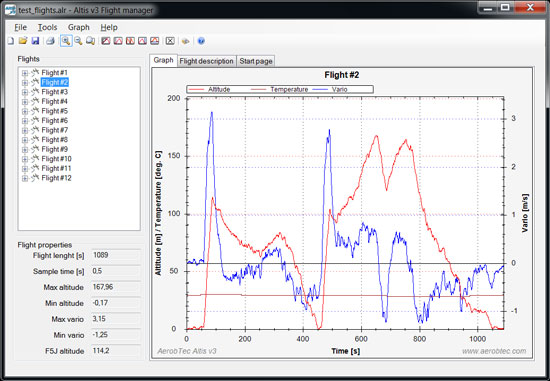
Task: Select Flight #12 in the flights list
Action: coord(56,178)
